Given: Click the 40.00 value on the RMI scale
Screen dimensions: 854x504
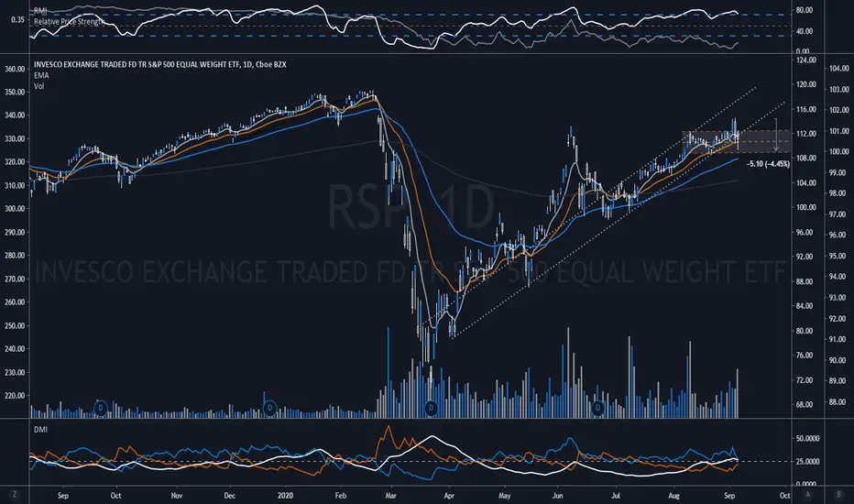Looking at the screenshot, I should coord(805,31).
